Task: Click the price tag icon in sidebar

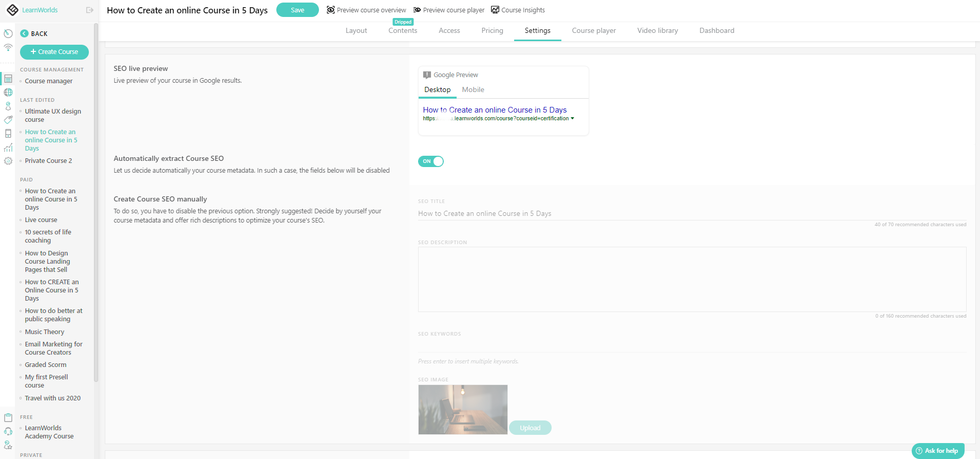Action: 8,120
